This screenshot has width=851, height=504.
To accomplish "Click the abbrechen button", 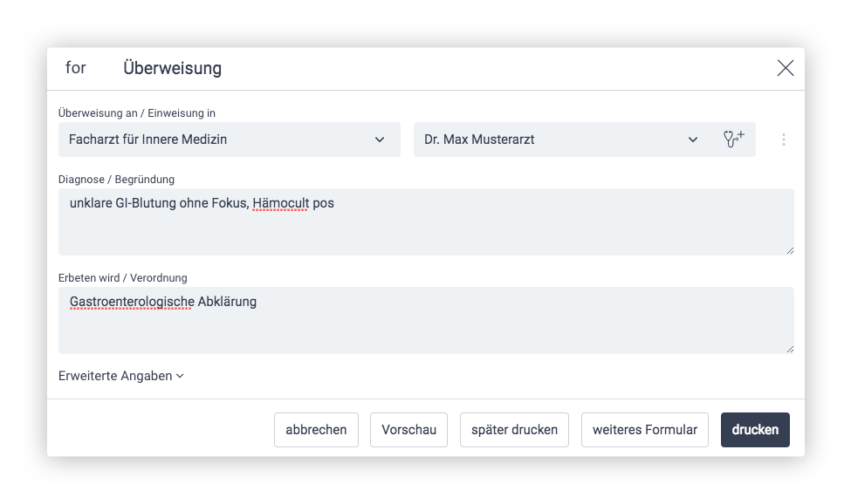I will (317, 430).
